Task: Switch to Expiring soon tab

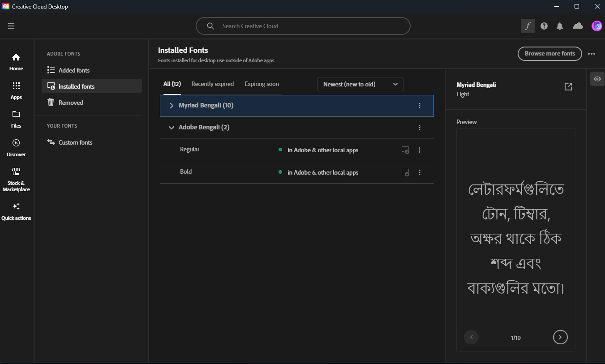Action: tap(262, 84)
